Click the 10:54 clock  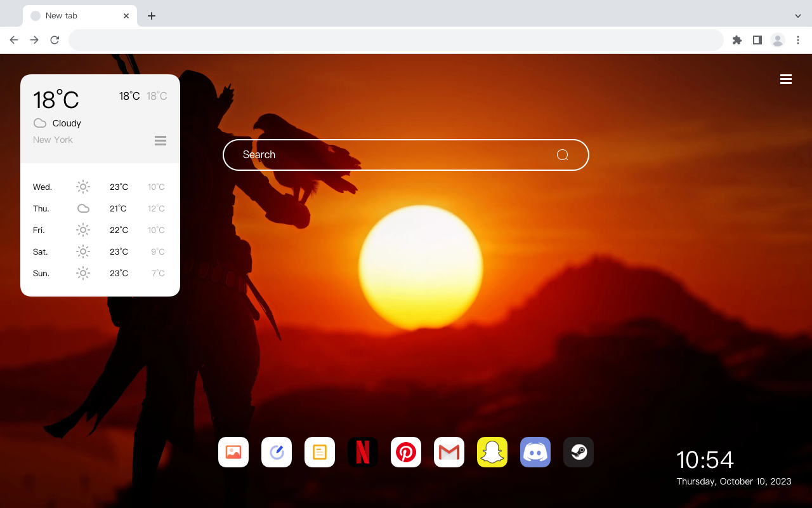[705, 460]
